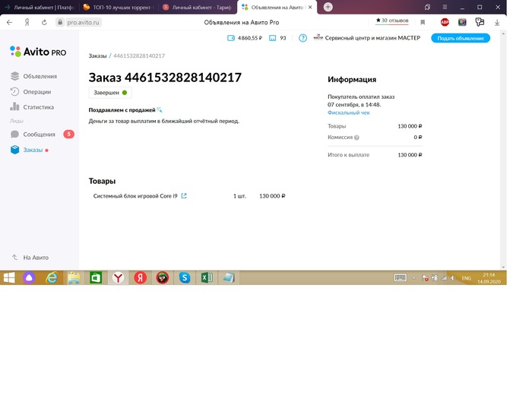532x399 pixels.
Task: Open Сообщения with 5 unread
Action: (x=39, y=135)
